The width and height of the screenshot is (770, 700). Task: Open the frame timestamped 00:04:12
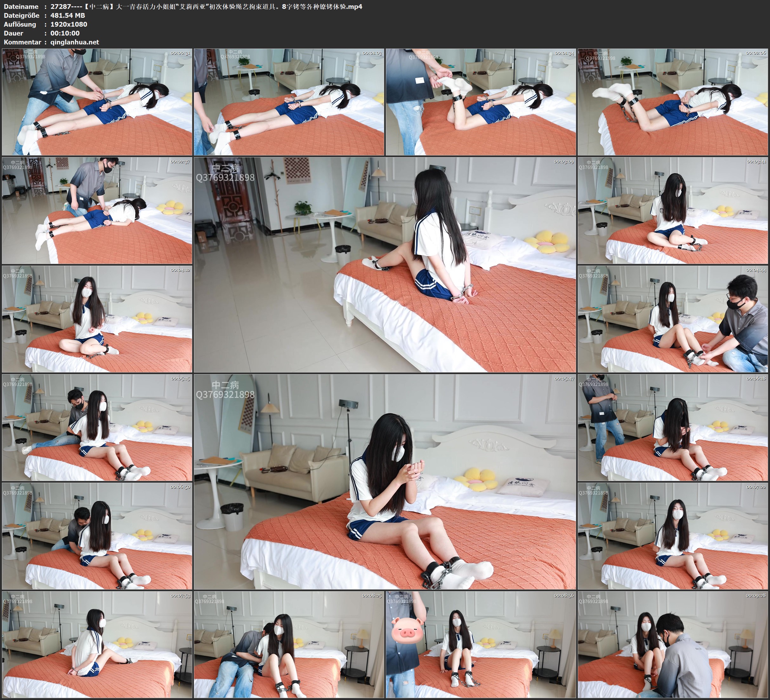click(97, 319)
